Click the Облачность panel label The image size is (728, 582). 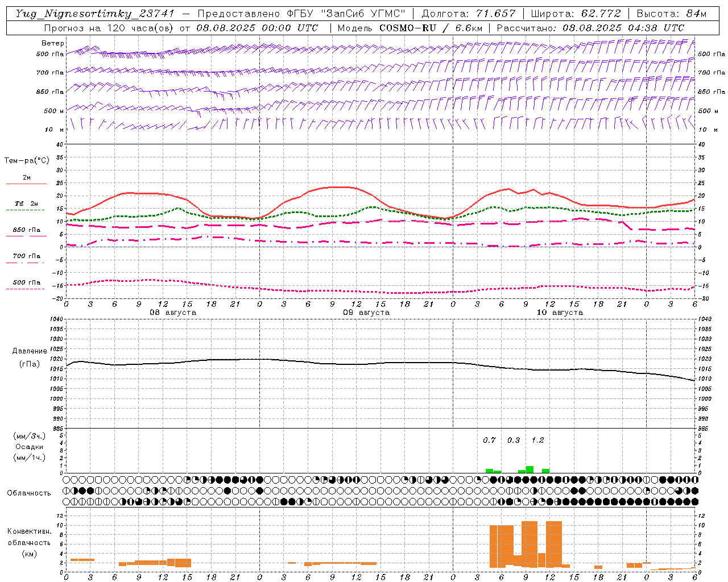pyautogui.click(x=29, y=493)
